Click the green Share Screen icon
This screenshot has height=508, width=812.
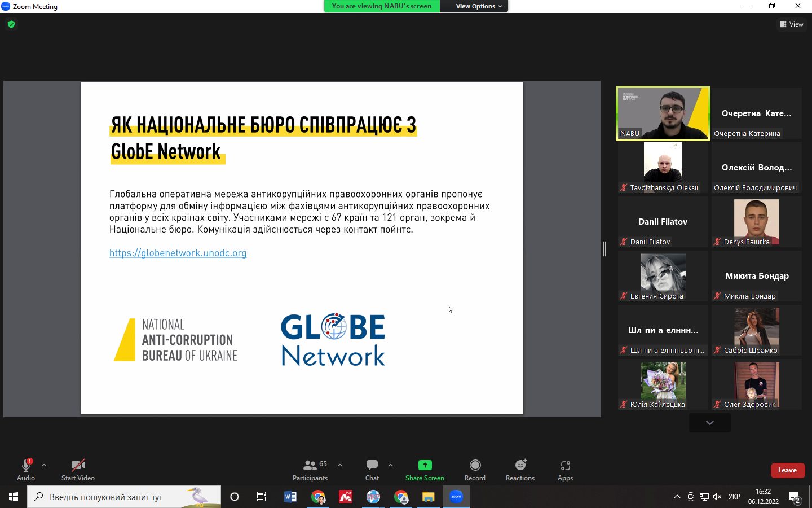(425, 465)
